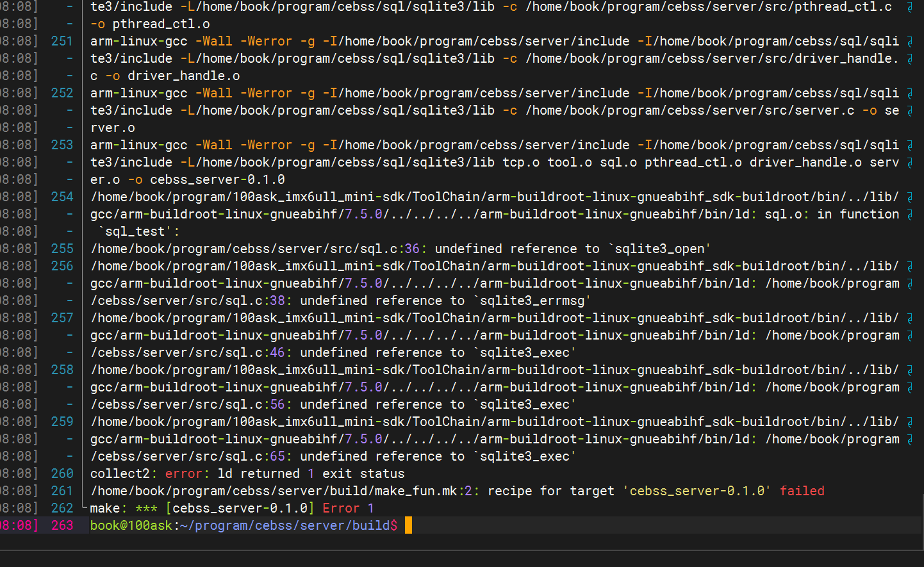Image resolution: width=924 pixels, height=567 pixels.
Task: Click the wrap arrow at line 252
Action: tap(910, 92)
